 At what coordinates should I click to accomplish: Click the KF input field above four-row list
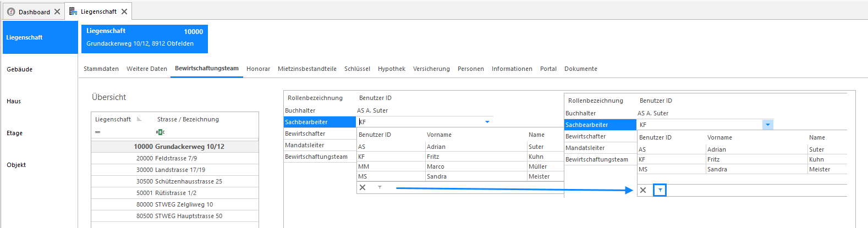pyautogui.click(x=420, y=122)
